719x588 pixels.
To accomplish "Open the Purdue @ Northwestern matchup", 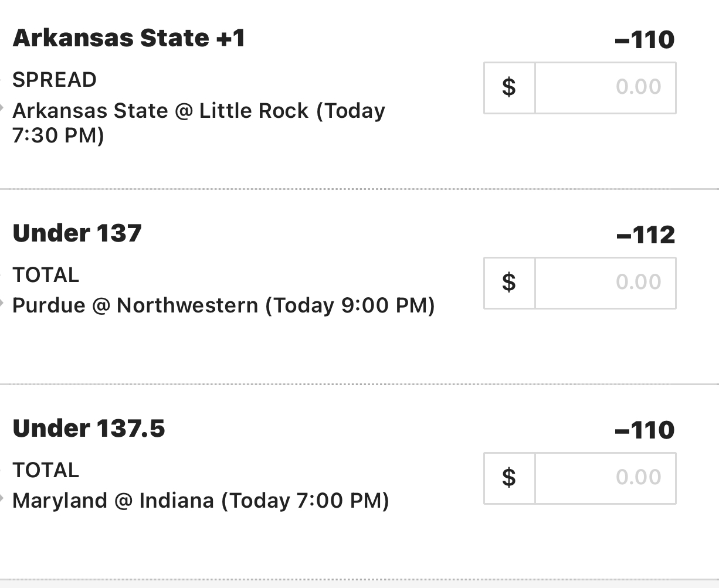I will 223,305.
